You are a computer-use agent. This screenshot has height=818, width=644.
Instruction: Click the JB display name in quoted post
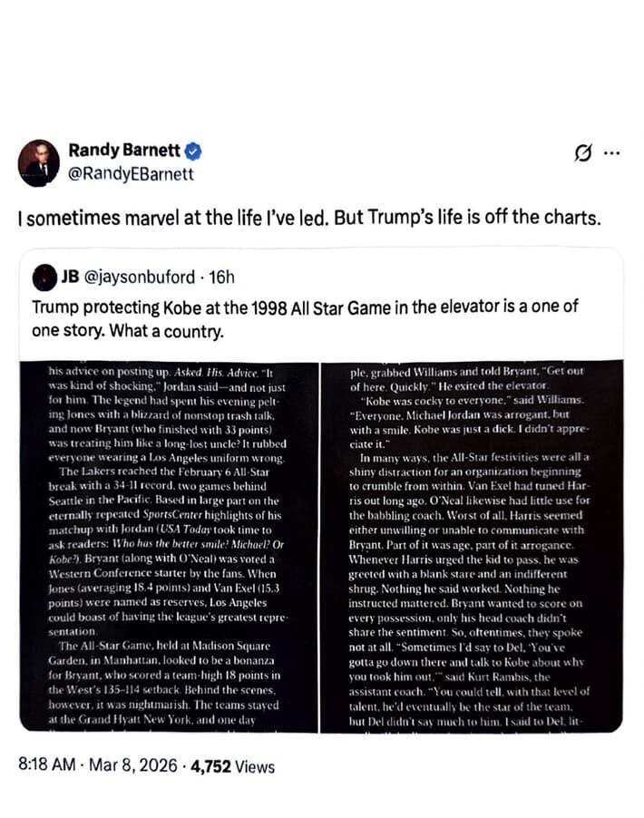70,277
